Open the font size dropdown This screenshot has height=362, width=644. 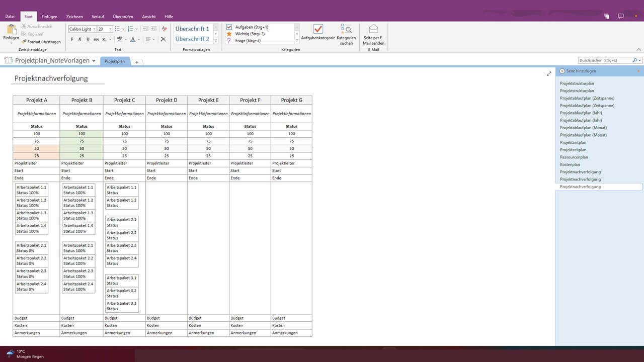pos(111,29)
